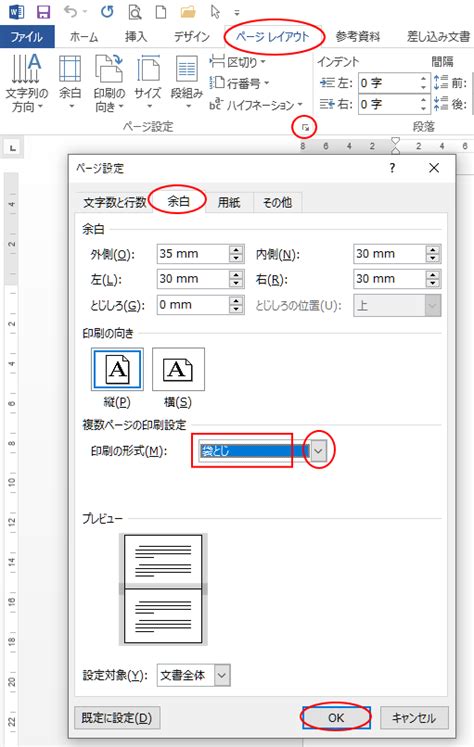
Task: Click the 内側 margin spinner arrows
Action: 433,254
